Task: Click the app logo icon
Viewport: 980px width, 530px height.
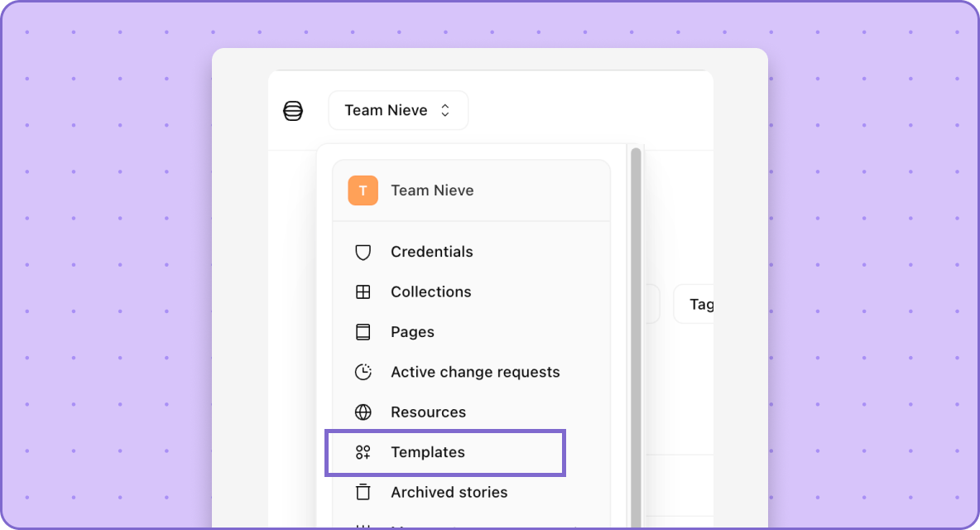Action: coord(293,111)
